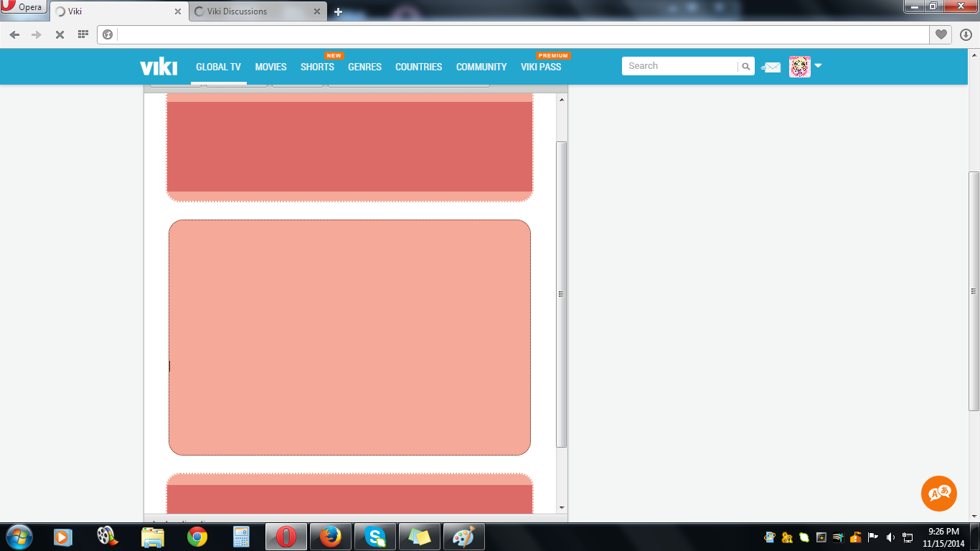
Task: Select the Opera taskbar button
Action: [286, 537]
